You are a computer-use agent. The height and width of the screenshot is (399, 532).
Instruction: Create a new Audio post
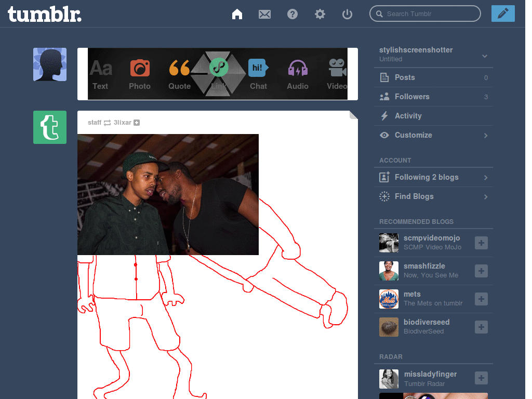[298, 74]
